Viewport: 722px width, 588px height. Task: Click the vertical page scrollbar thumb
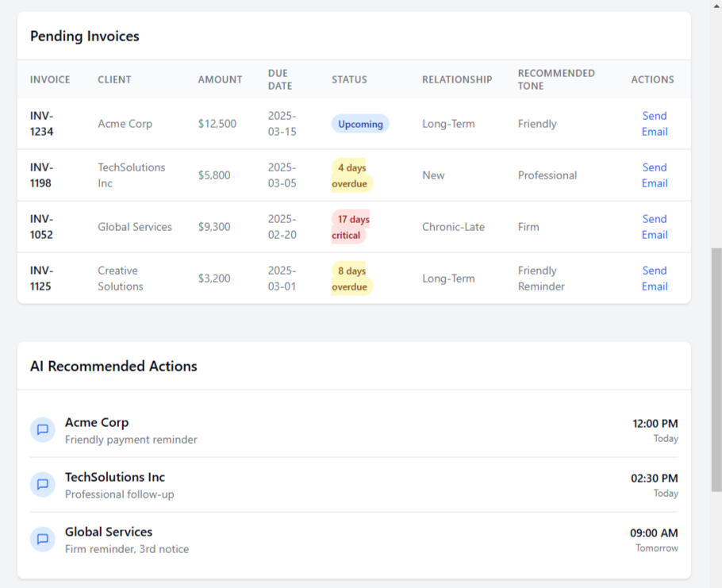[x=716, y=367]
